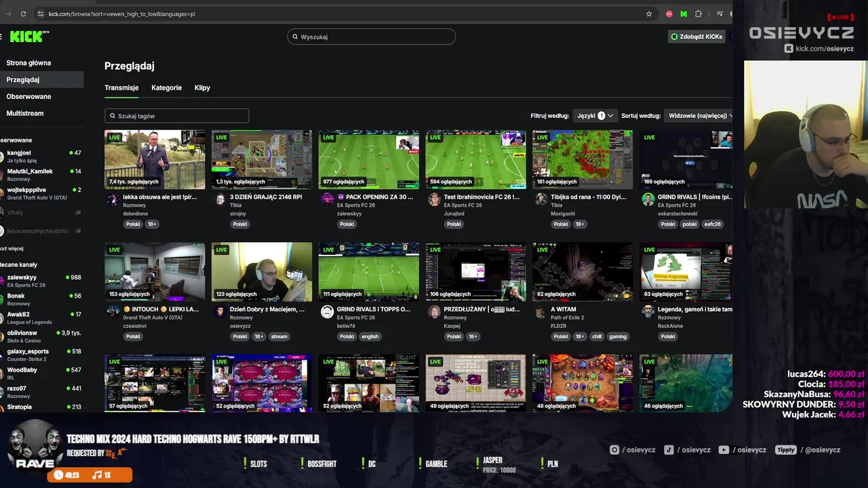868x488 pixels.
Task: Open the Języki filter dropdown
Action: point(595,116)
